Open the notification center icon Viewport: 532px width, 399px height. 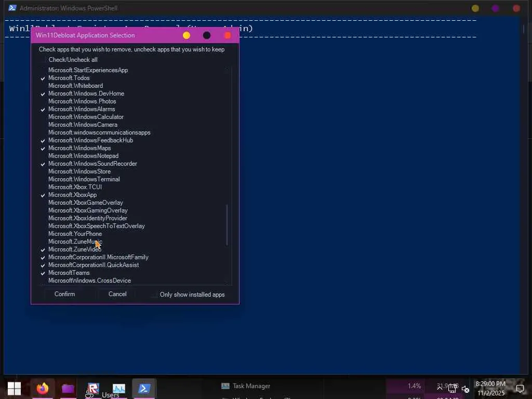click(x=520, y=388)
